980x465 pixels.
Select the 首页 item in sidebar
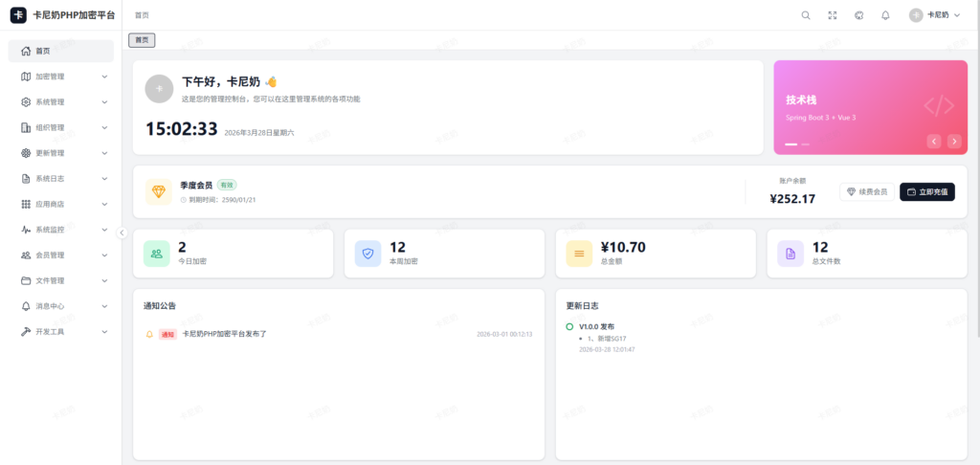(61, 51)
